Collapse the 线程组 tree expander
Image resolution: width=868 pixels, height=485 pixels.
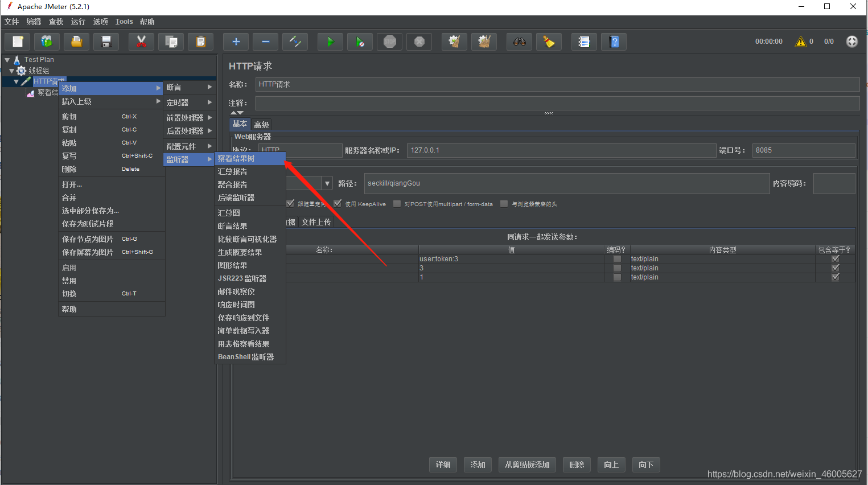point(11,71)
